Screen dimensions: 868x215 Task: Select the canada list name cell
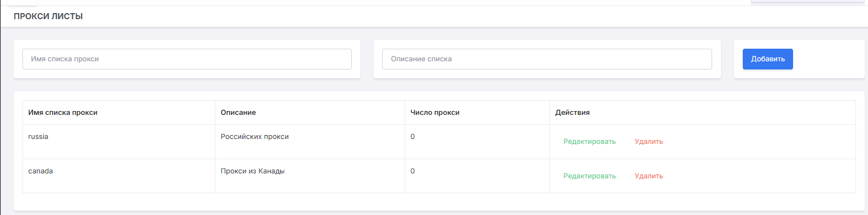click(119, 176)
